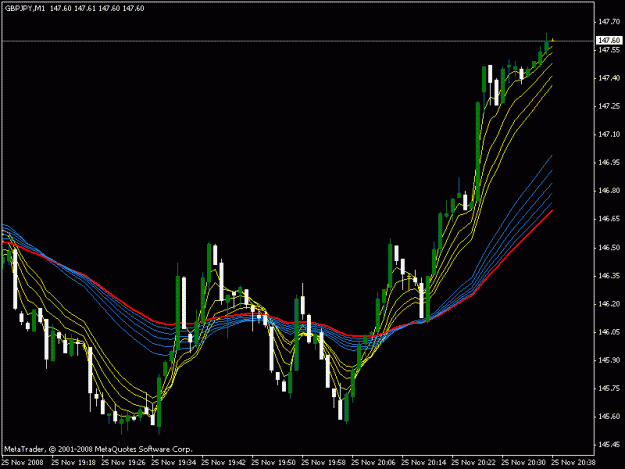Click the 25 Nov 2008 time label
This screenshot has width=625, height=469.
pyautogui.click(x=23, y=463)
